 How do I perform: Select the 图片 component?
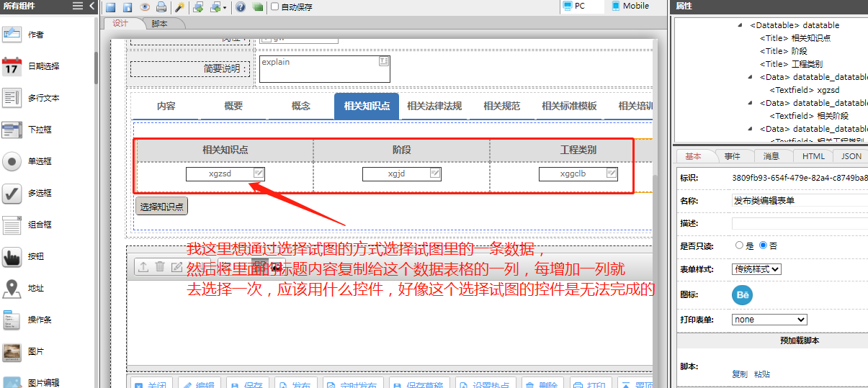click(x=24, y=351)
